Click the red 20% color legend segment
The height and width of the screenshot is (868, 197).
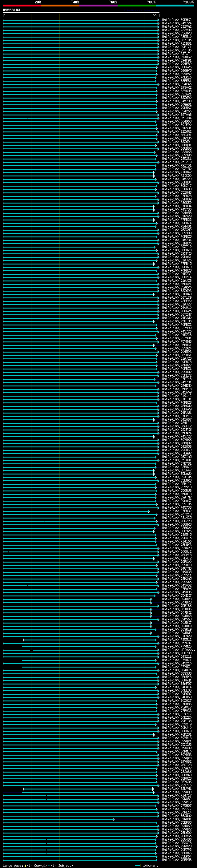[x=22, y=6]
